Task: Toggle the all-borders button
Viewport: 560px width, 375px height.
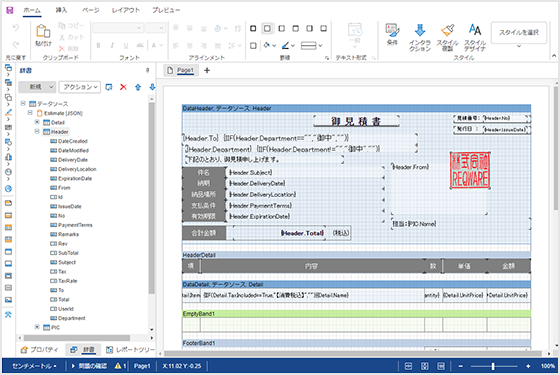Action: tap(253, 28)
